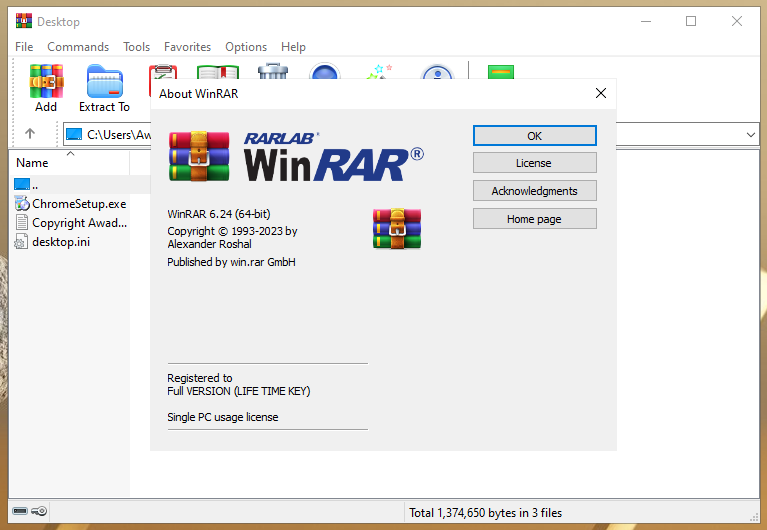
Task: Select the ChromeSetup.exe file name
Action: (x=79, y=204)
